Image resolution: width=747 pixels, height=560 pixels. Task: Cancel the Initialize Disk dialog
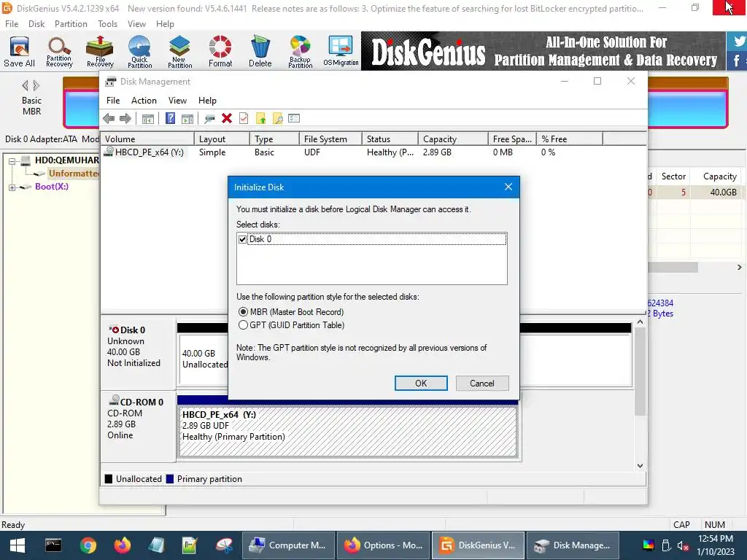coord(482,384)
